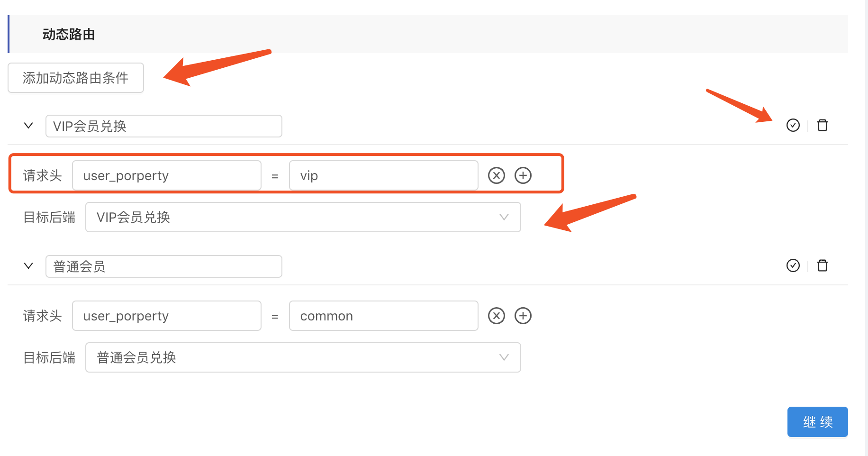Collapse the 普通会员 rule section
868x456 pixels.
click(28, 266)
